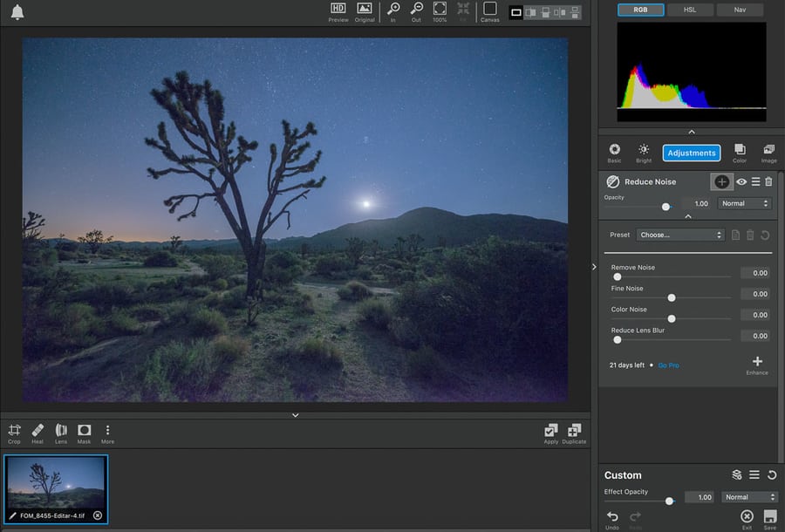Screen dimensions: 785x532
Task: Delete the Reduce Noise adjustment
Action: tap(768, 181)
